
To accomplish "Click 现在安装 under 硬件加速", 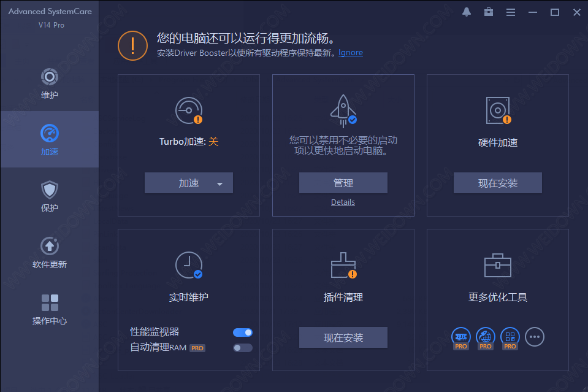I will (x=498, y=183).
